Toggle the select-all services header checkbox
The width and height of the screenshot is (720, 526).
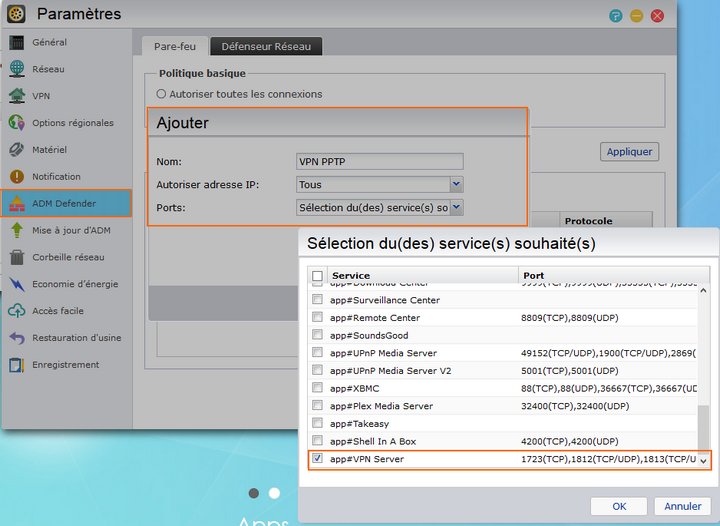tap(317, 275)
